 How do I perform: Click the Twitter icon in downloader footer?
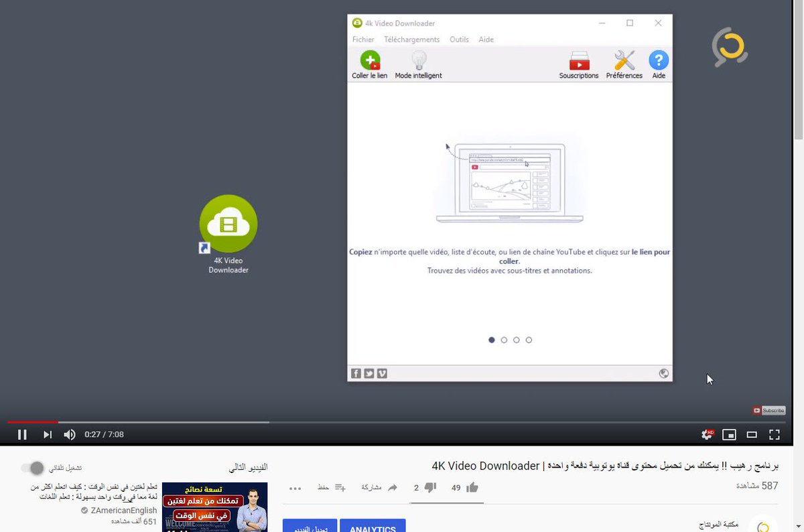click(x=369, y=374)
